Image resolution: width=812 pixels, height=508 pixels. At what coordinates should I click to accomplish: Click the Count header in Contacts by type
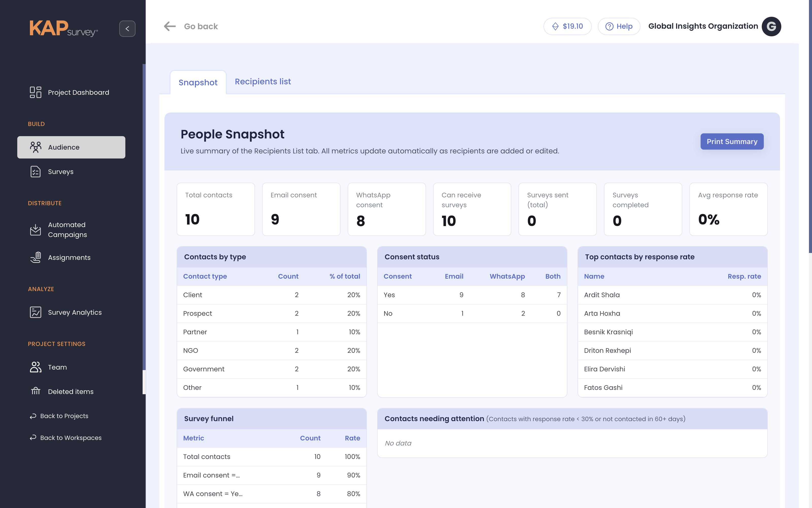(x=288, y=276)
